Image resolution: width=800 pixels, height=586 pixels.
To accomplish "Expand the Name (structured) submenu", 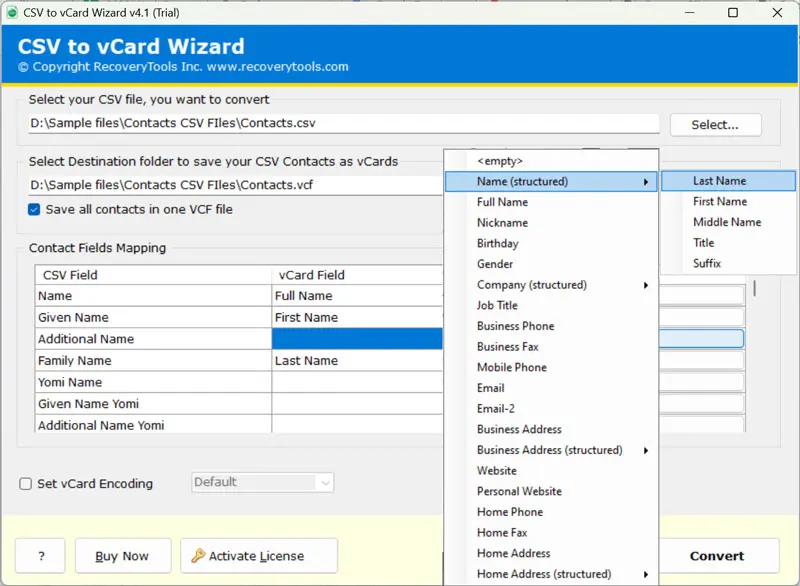I will click(551, 182).
